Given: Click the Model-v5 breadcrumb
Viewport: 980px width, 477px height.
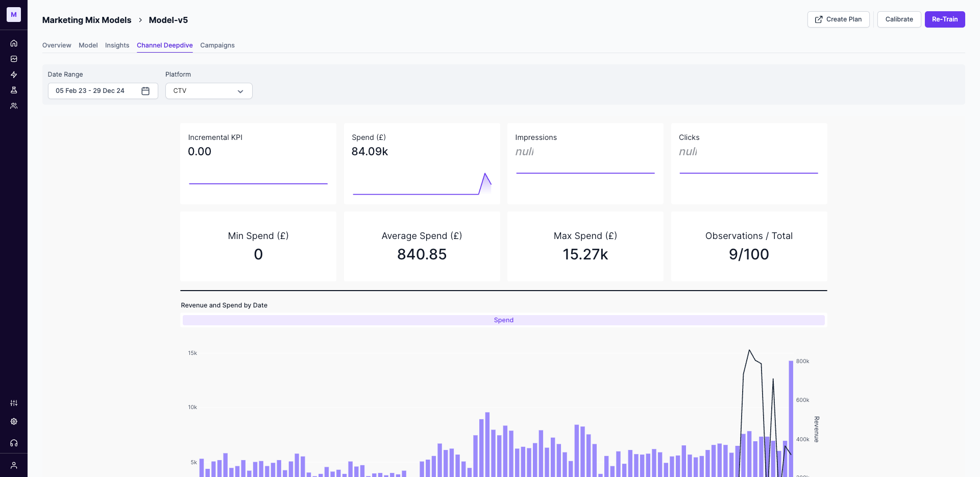Looking at the screenshot, I should point(168,20).
